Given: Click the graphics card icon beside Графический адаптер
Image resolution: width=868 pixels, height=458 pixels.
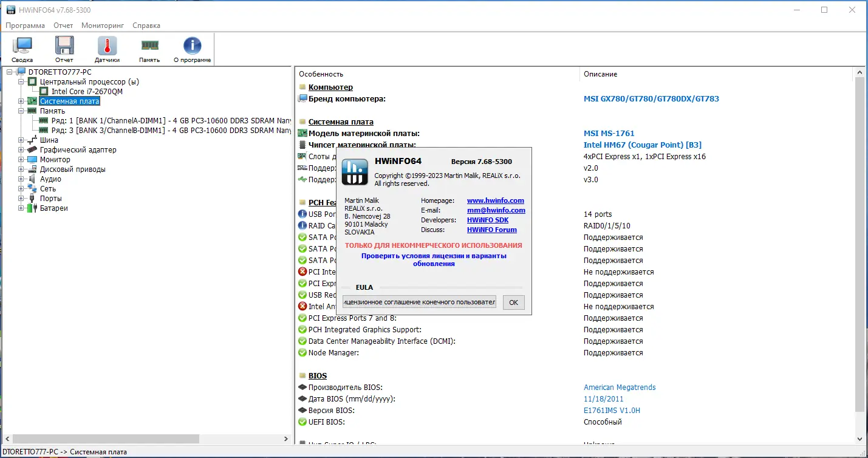Looking at the screenshot, I should [32, 150].
